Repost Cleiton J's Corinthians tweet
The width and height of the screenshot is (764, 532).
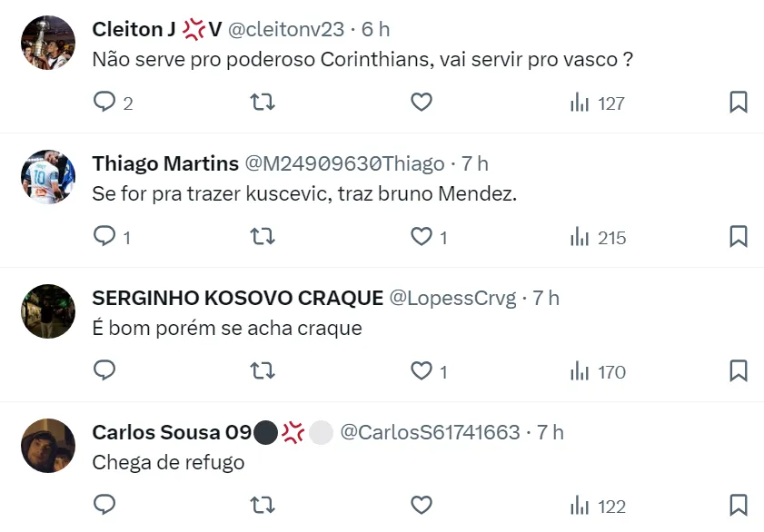(x=263, y=103)
